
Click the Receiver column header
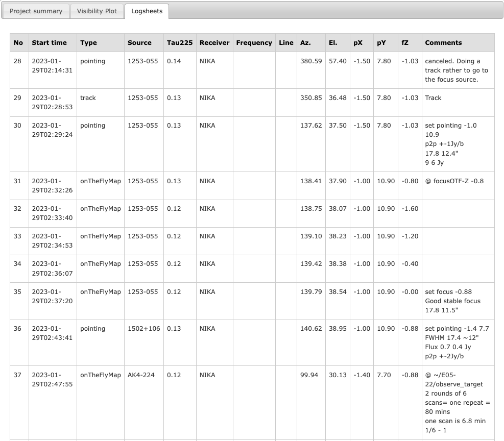point(214,43)
